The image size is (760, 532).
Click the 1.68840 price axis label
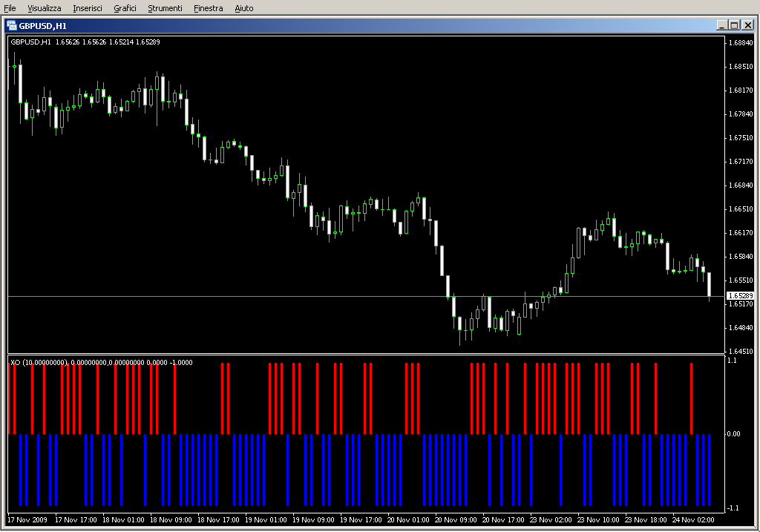click(741, 42)
